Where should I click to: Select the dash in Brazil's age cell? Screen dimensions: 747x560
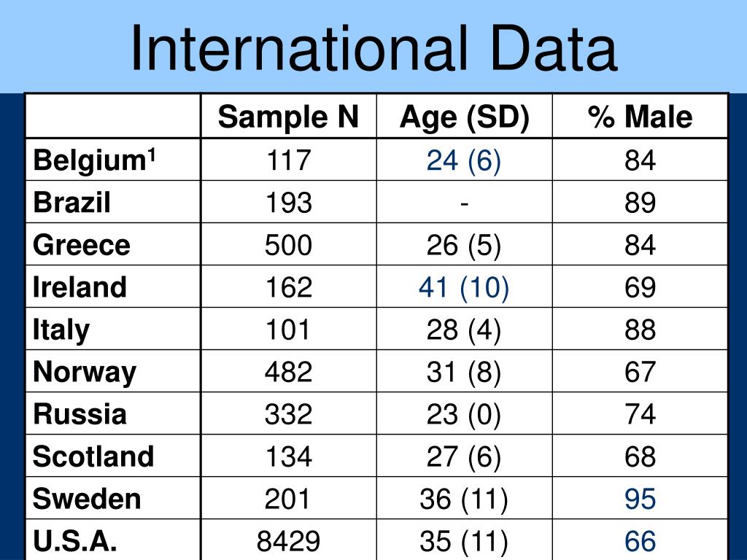pos(465,203)
